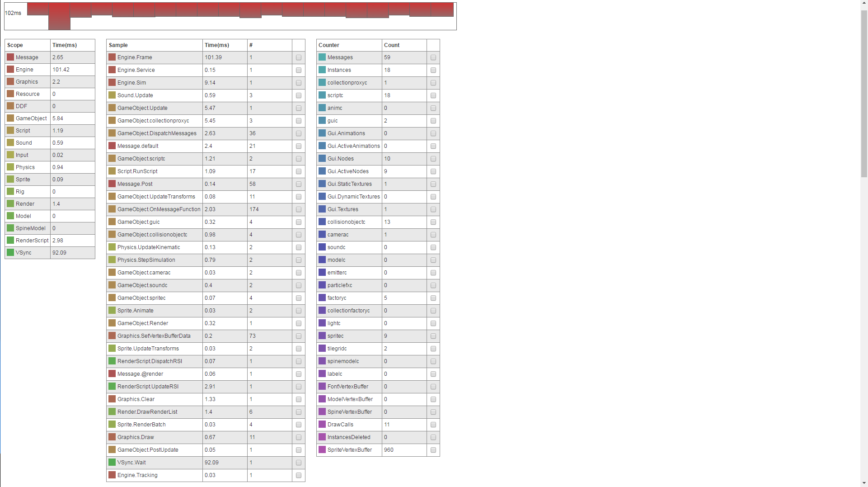
Task: Click the Graphics.SetVertexBufferData sample name
Action: click(154, 336)
